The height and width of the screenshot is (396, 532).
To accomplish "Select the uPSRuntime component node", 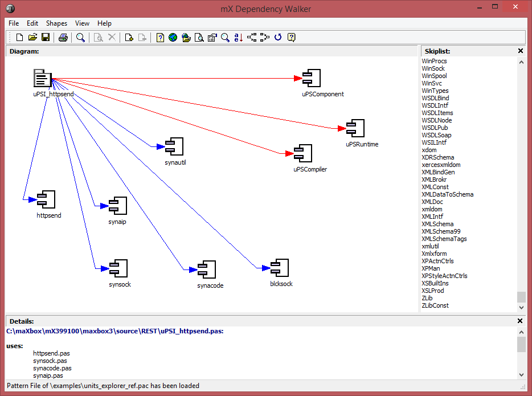I will coord(355,128).
